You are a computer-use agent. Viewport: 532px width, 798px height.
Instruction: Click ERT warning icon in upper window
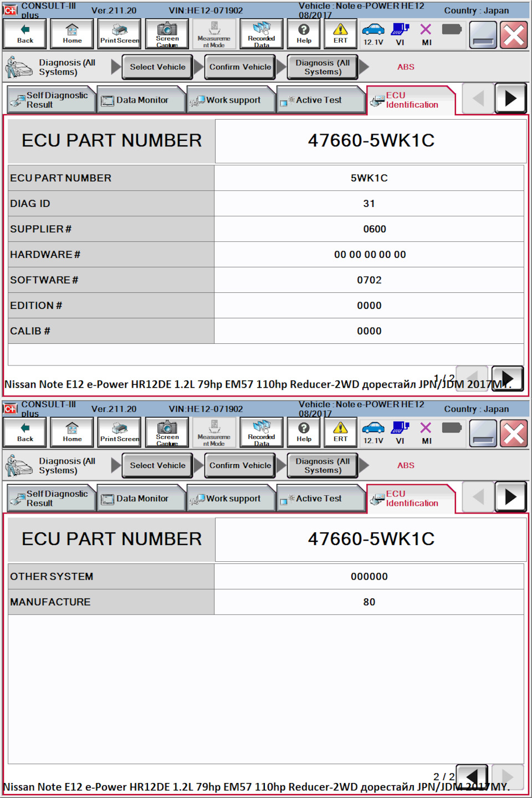[340, 34]
